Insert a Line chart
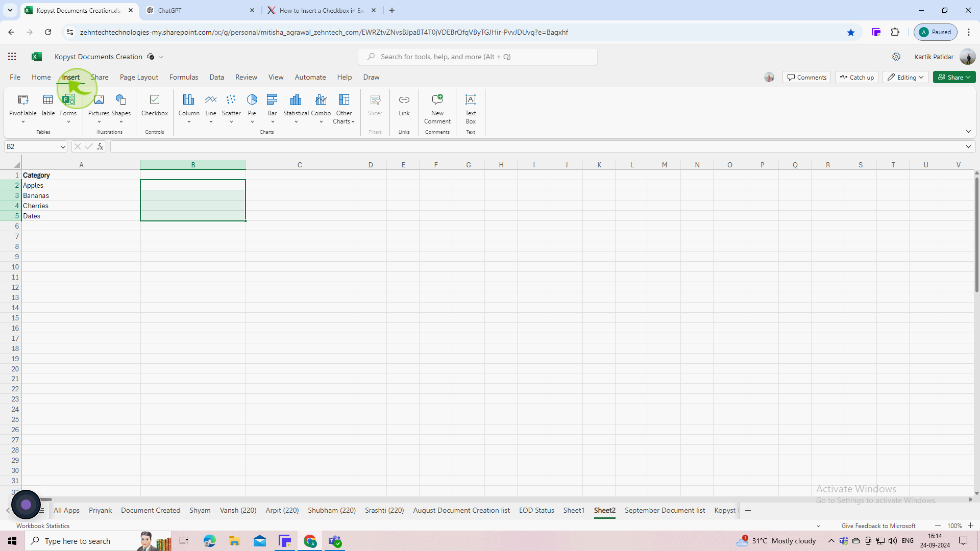The width and height of the screenshot is (980, 551). click(x=211, y=108)
